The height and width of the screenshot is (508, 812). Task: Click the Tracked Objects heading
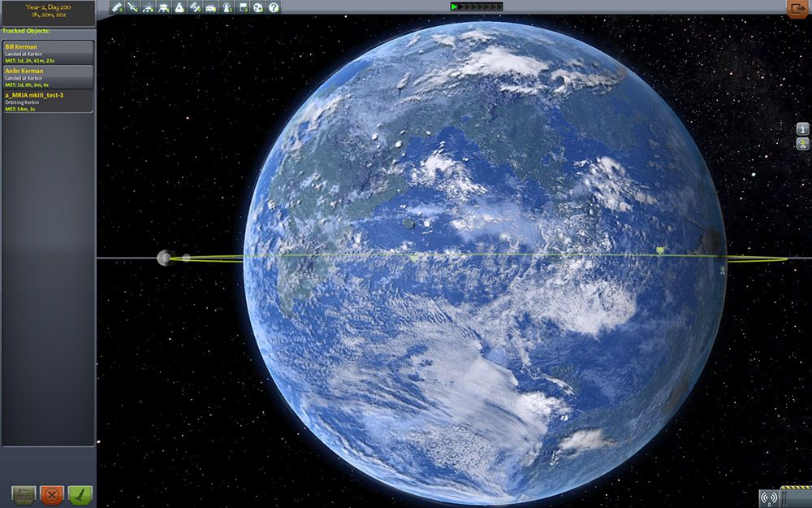pos(26,31)
